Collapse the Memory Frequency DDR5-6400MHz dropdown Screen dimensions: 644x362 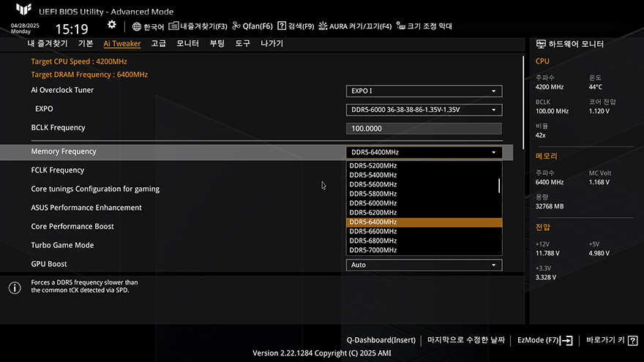coord(424,152)
